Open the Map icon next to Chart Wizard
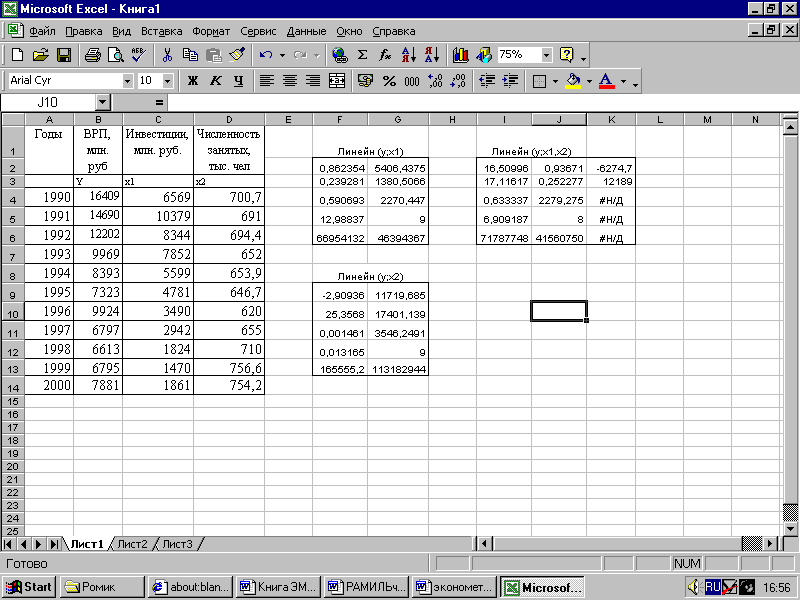 [x=484, y=55]
